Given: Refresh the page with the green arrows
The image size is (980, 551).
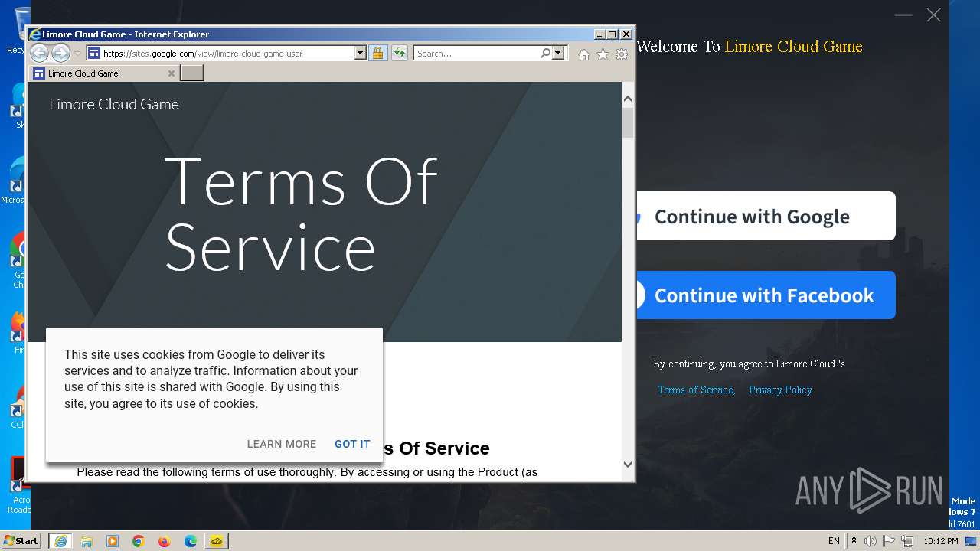Looking at the screenshot, I should pyautogui.click(x=399, y=53).
